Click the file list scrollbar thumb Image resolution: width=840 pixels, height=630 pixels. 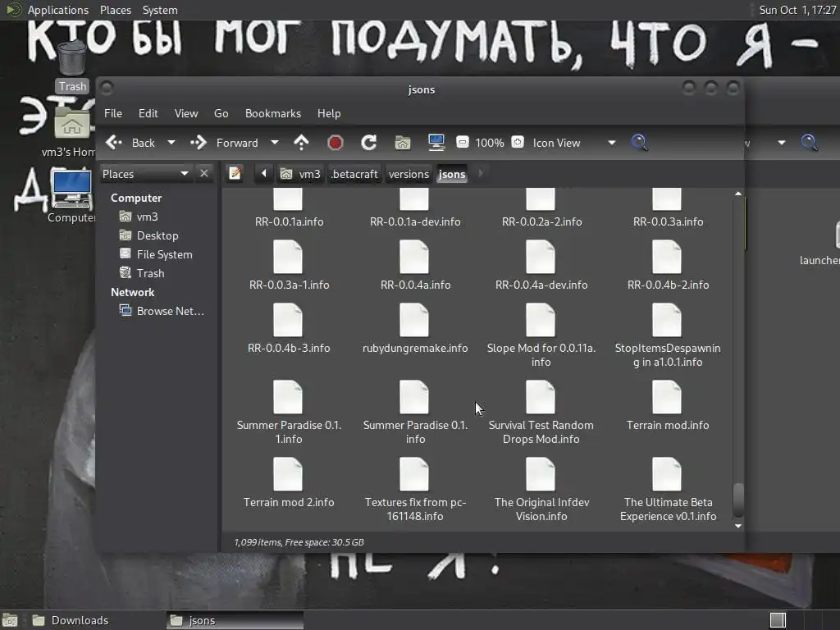pyautogui.click(x=738, y=500)
